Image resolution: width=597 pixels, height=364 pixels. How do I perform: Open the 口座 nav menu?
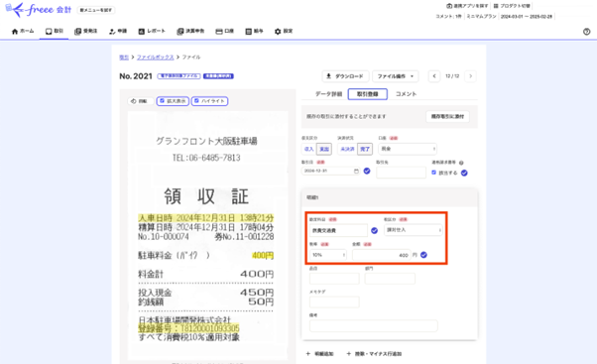click(x=224, y=31)
